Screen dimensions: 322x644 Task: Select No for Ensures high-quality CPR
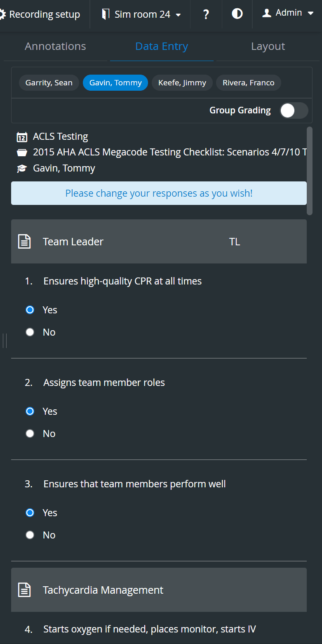click(30, 332)
